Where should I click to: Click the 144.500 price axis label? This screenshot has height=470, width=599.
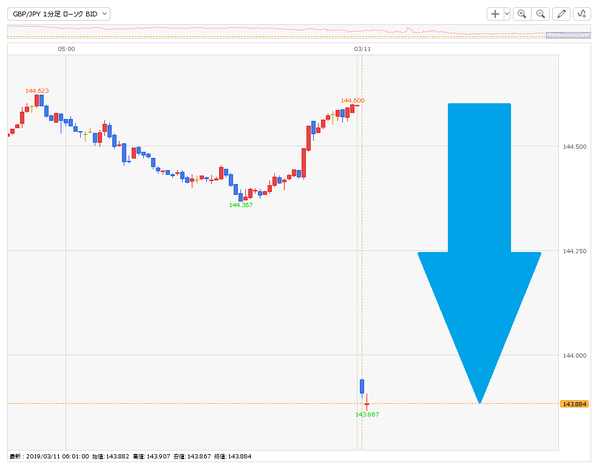click(x=575, y=147)
